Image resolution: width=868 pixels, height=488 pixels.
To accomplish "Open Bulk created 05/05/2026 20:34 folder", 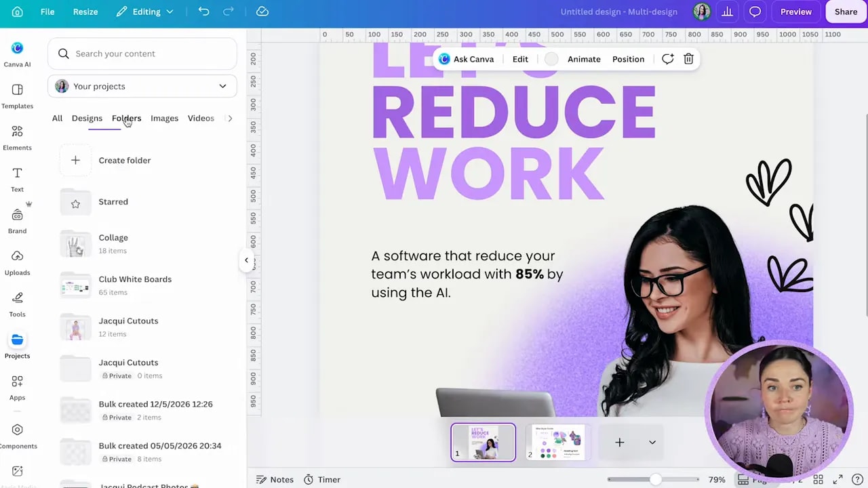I will point(142,452).
